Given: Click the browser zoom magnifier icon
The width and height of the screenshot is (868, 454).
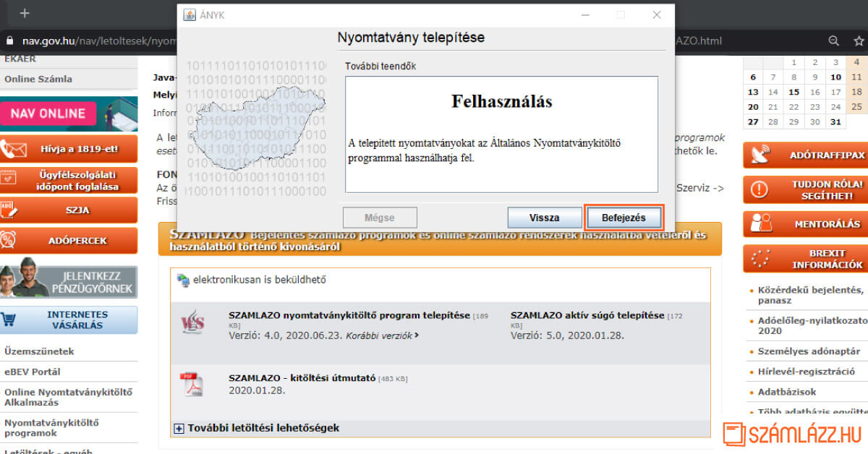Looking at the screenshot, I should pyautogui.click(x=834, y=40).
